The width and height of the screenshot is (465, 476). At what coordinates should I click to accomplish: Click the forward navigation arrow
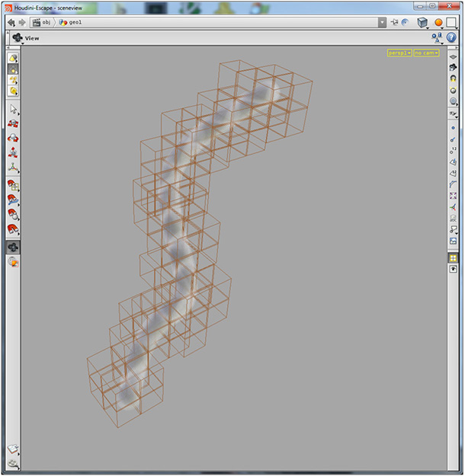click(22, 22)
